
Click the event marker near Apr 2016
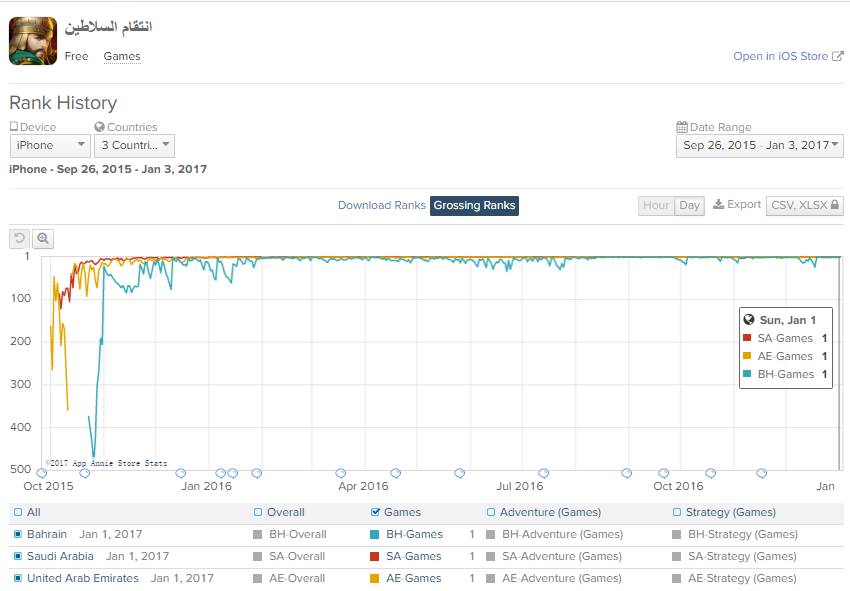pyautogui.click(x=341, y=473)
